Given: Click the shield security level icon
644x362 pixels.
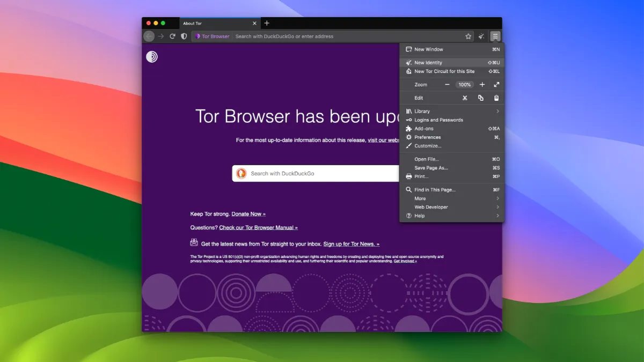Looking at the screenshot, I should (184, 36).
